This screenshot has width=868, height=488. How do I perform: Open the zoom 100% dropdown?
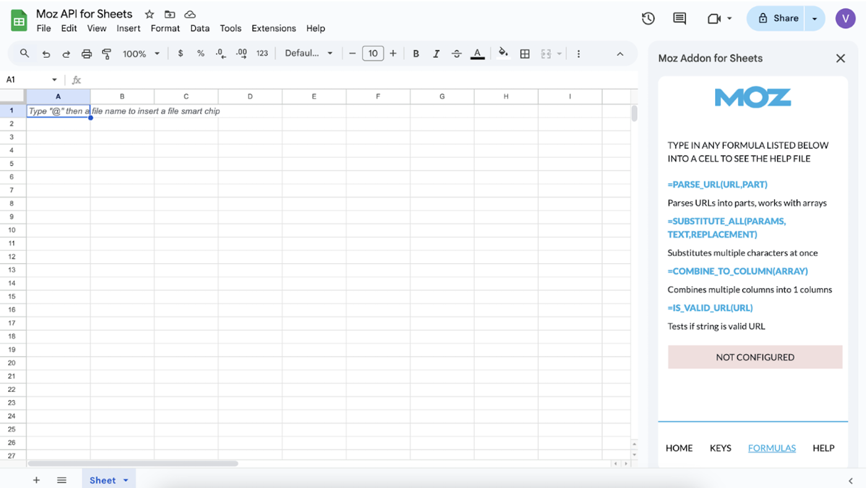pyautogui.click(x=141, y=54)
